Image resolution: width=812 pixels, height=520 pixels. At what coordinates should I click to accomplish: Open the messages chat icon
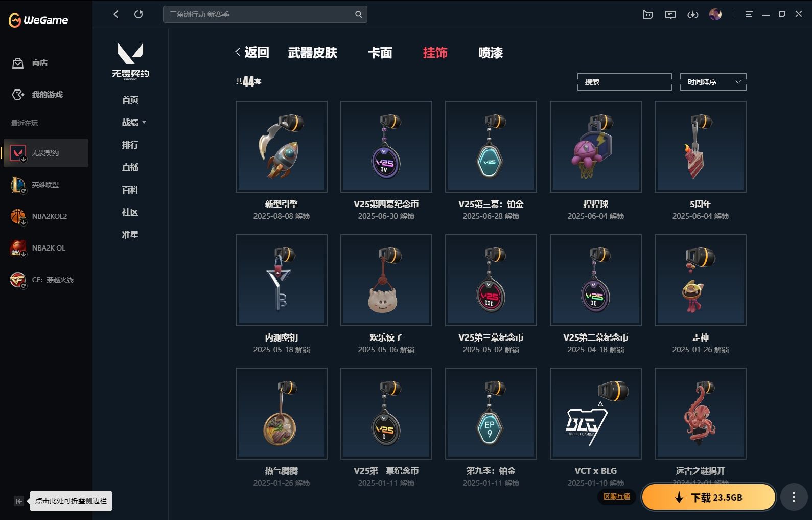pyautogui.click(x=670, y=14)
